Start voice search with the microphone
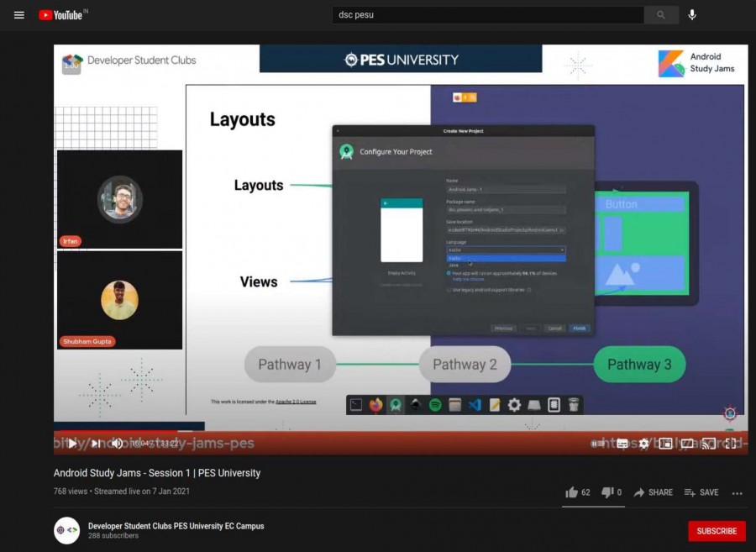Image resolution: width=756 pixels, height=552 pixels. [x=692, y=15]
